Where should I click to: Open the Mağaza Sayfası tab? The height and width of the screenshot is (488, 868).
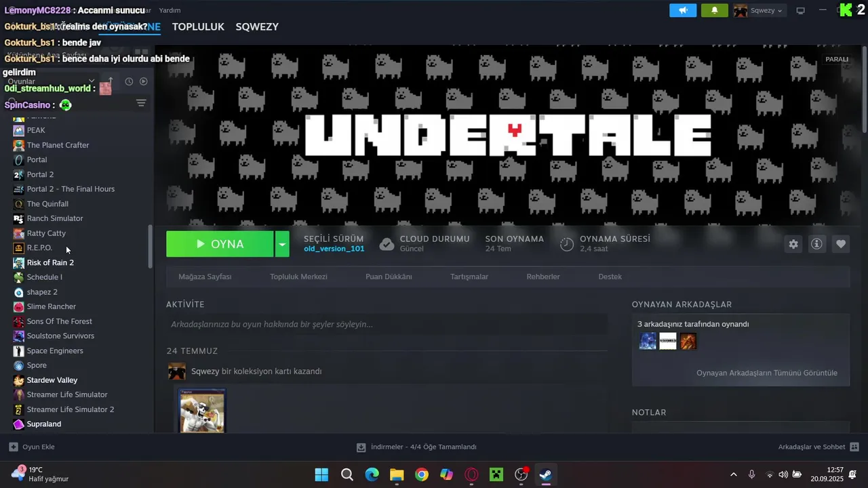click(x=205, y=277)
